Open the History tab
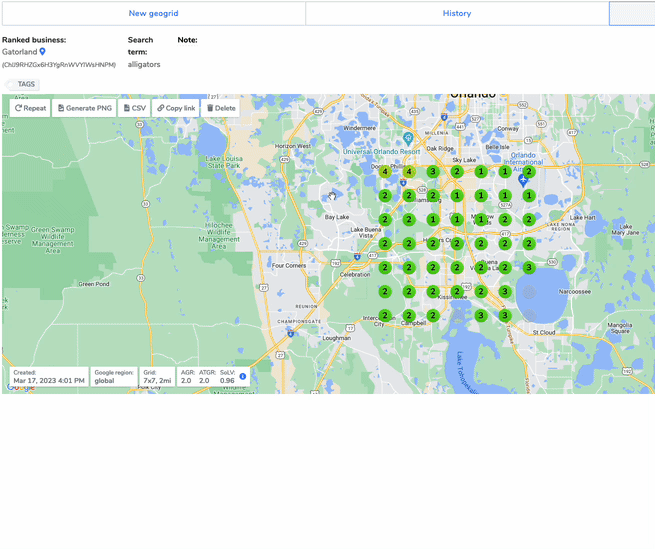This screenshot has height=549, width=655. tap(457, 13)
